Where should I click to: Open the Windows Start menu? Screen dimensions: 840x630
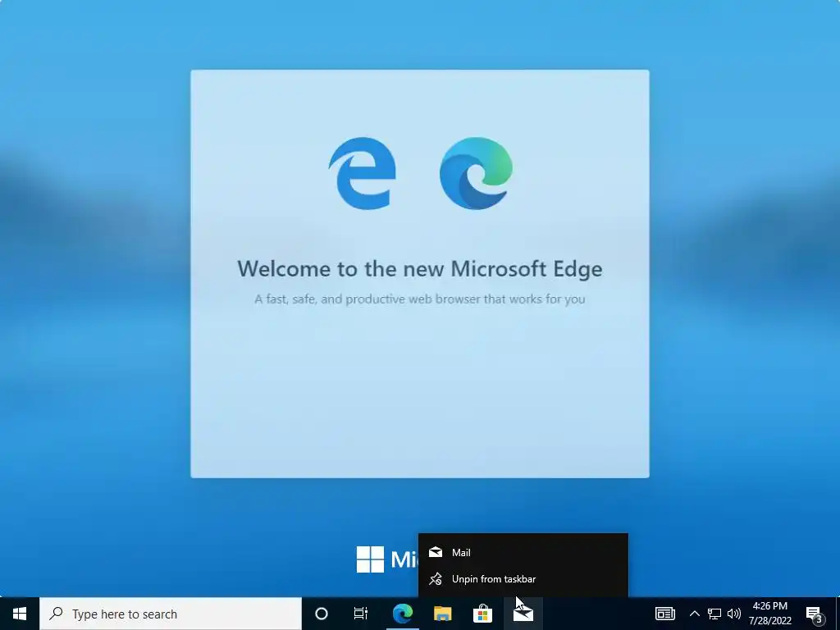[x=20, y=614]
